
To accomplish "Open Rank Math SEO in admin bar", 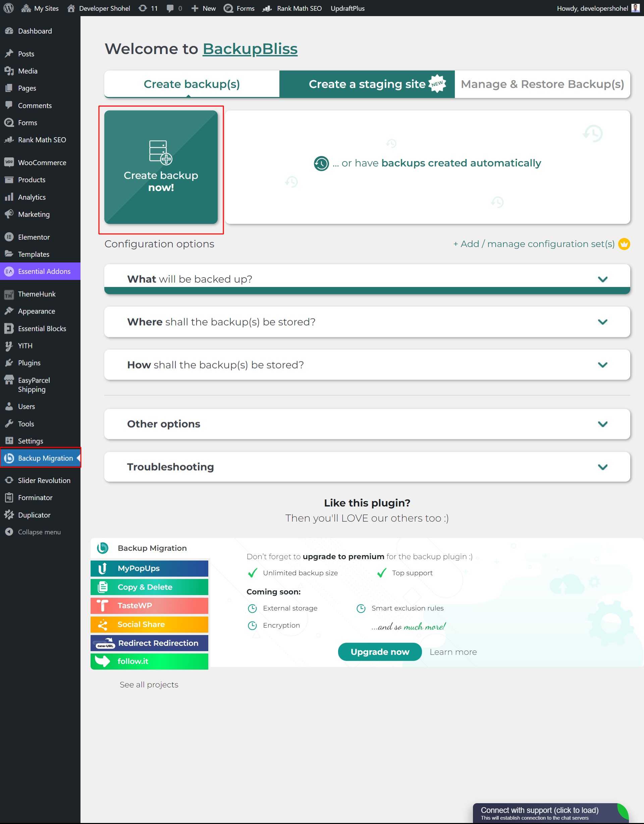I will [292, 8].
